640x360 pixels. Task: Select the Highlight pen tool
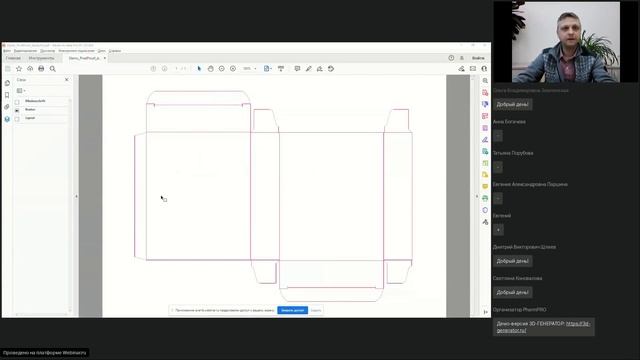click(x=309, y=69)
